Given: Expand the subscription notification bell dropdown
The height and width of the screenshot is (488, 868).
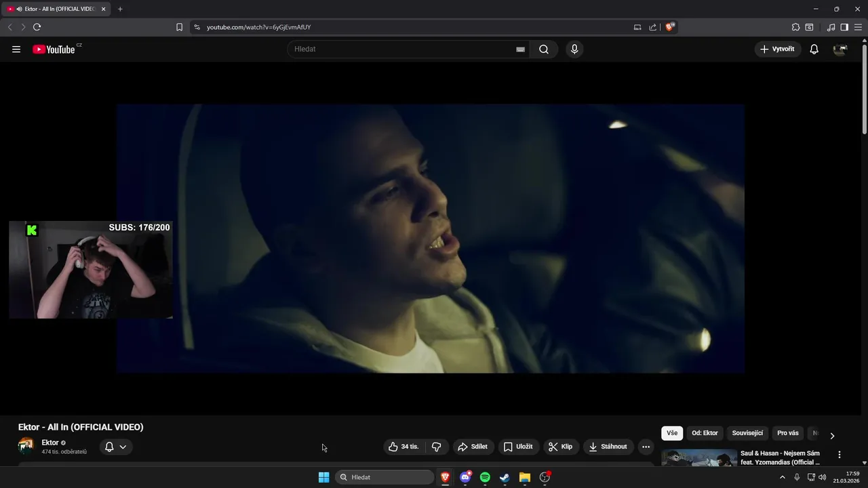Looking at the screenshot, I should 116,447.
